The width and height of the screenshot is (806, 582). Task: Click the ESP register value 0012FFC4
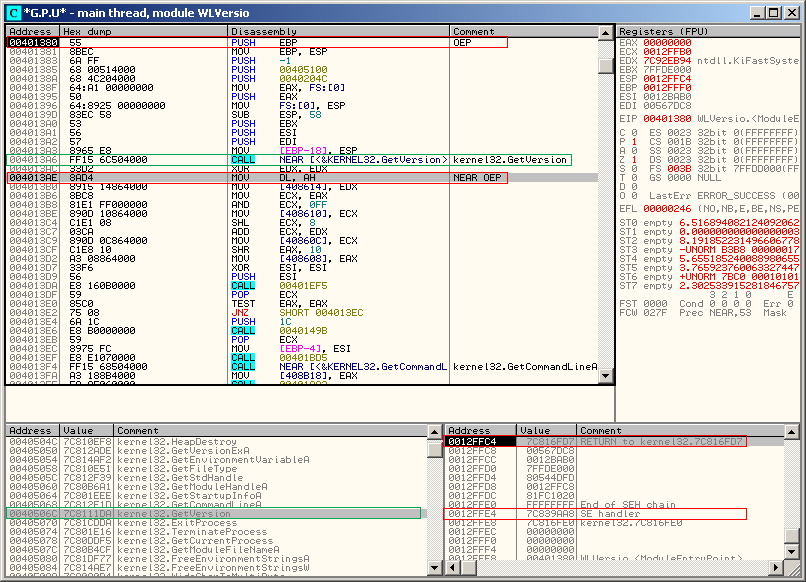667,79
